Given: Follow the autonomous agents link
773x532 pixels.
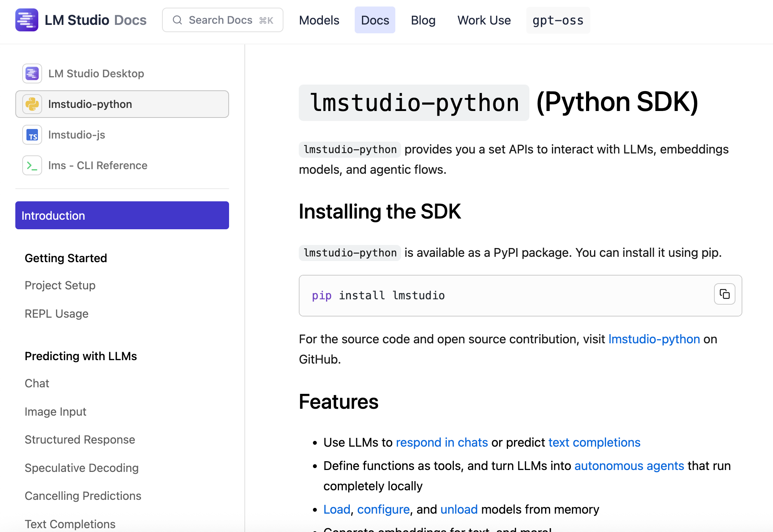Looking at the screenshot, I should [x=629, y=466].
